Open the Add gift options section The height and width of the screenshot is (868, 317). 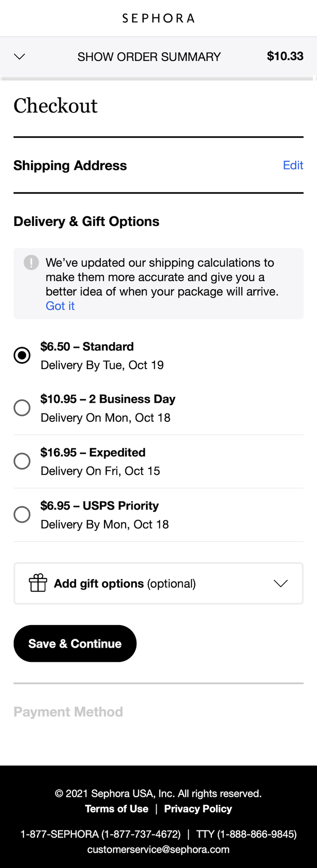coord(125,583)
